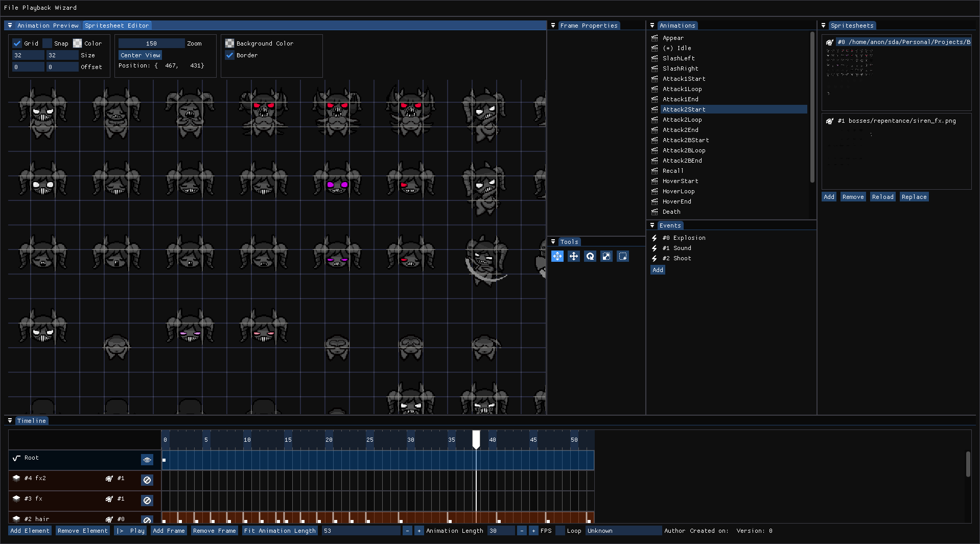Click the spritesheet palette icon on #3 fx row
The width and height of the screenshot is (980, 544).
[x=109, y=499]
